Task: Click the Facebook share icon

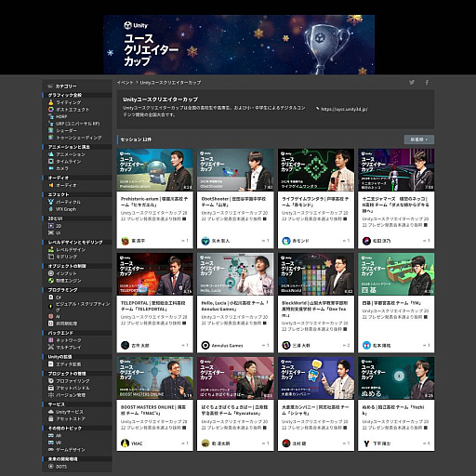Action: pos(427,82)
